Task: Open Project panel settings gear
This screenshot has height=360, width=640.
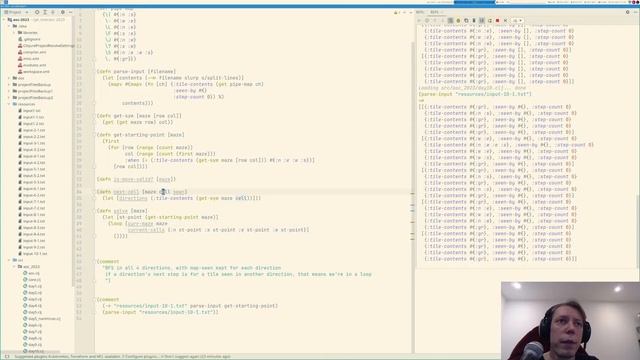Action: (63, 12)
